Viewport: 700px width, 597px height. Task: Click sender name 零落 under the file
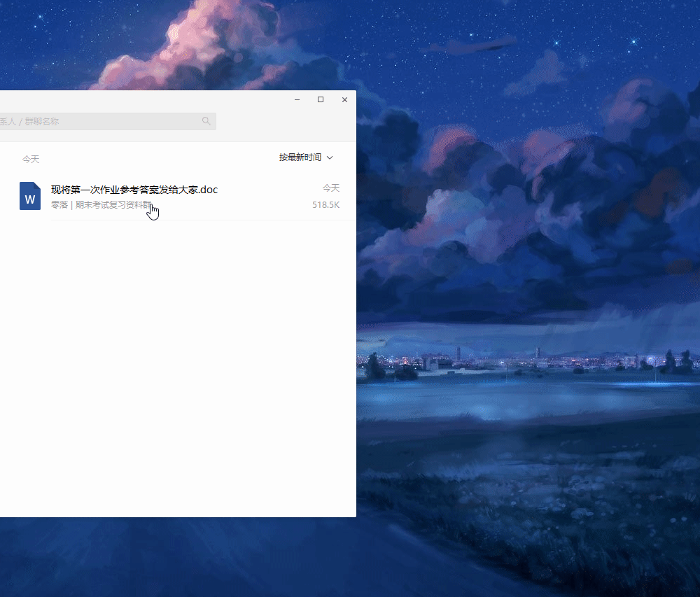(59, 205)
